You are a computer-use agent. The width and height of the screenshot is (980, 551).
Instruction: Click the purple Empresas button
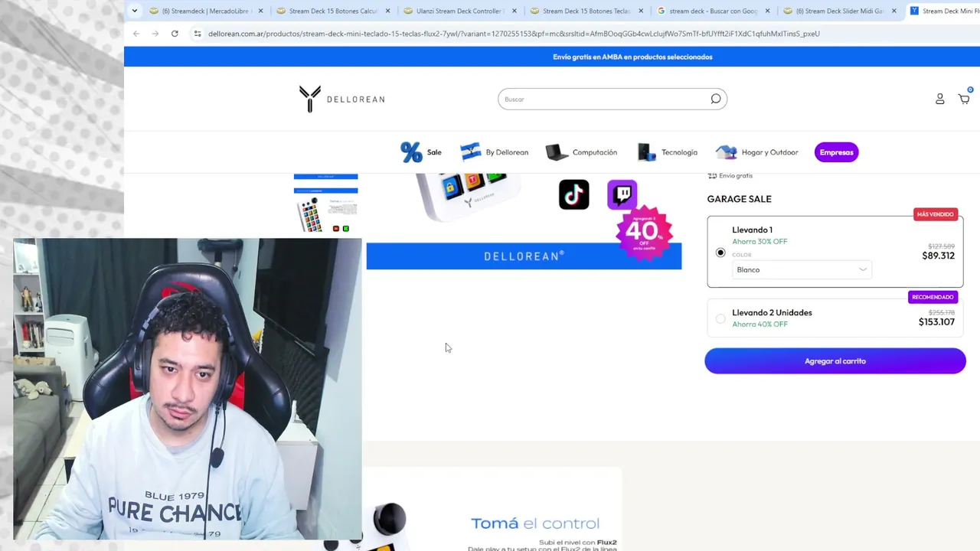836,152
